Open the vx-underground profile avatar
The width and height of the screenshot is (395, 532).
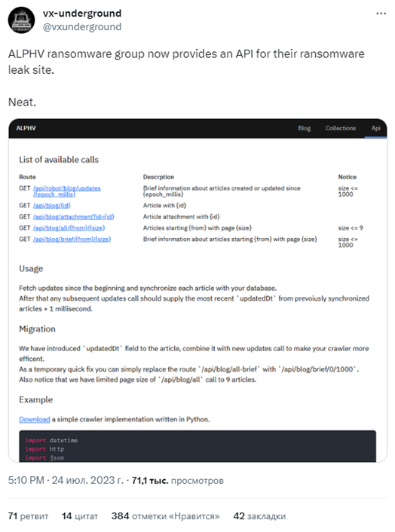point(21,20)
